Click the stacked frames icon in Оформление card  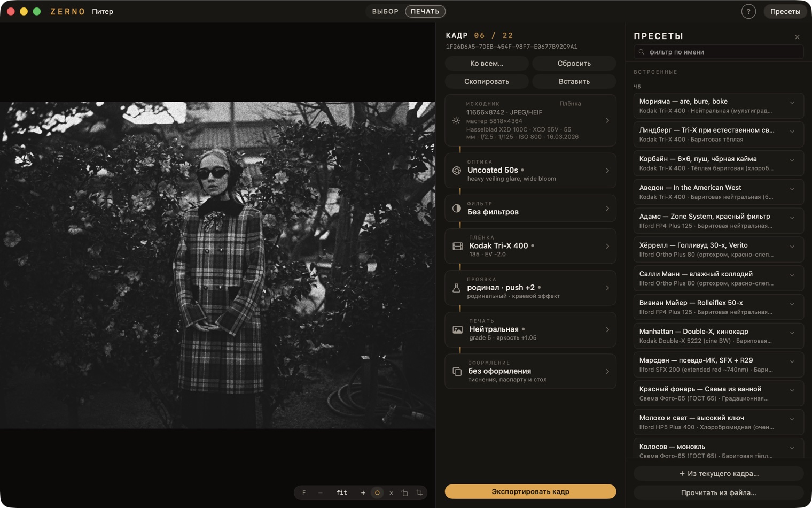(457, 371)
